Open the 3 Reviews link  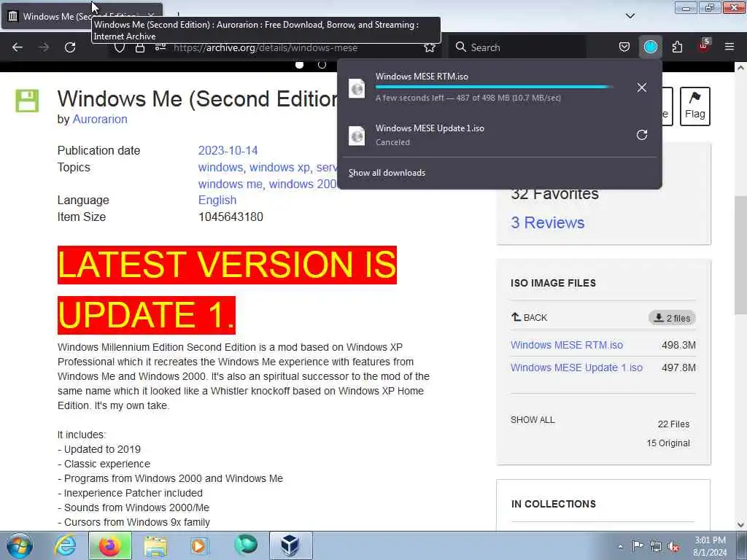[547, 222]
